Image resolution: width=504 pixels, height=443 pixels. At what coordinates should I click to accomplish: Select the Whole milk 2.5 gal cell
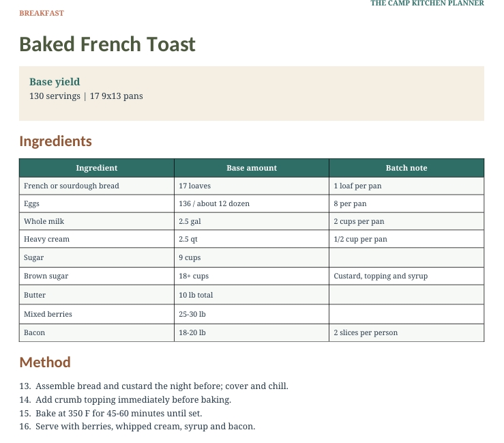[x=252, y=221]
